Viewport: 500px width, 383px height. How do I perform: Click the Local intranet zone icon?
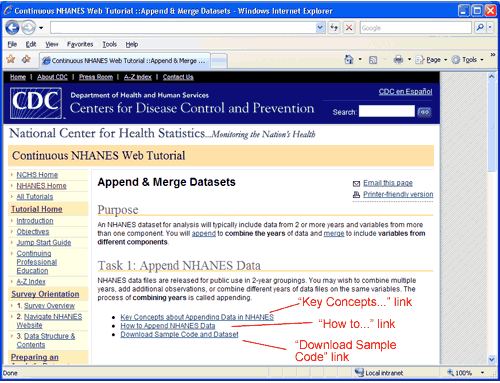pos(359,372)
